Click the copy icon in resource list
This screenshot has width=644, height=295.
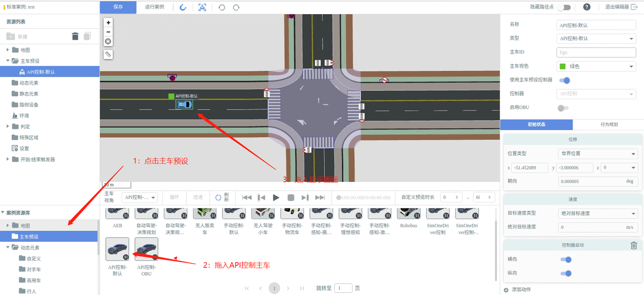coord(87,36)
